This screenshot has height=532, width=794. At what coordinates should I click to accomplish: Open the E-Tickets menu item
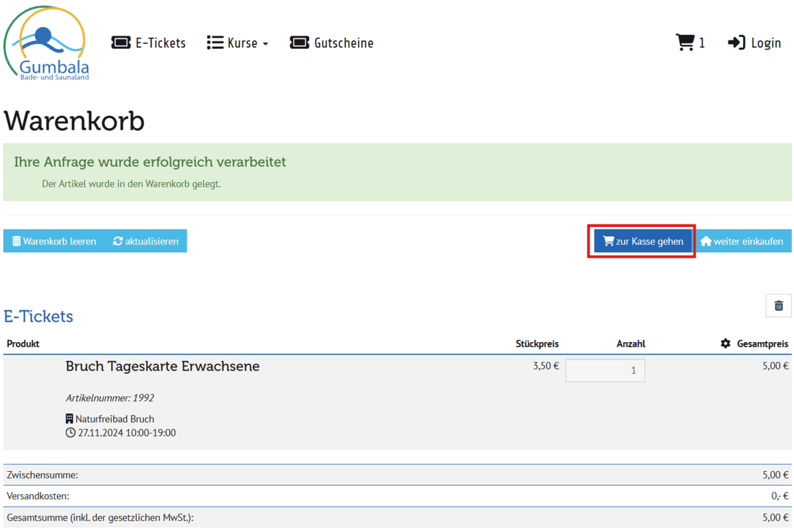click(x=149, y=43)
